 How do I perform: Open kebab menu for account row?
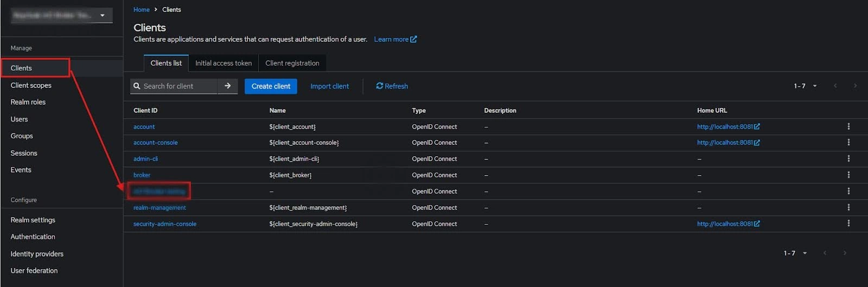(848, 126)
